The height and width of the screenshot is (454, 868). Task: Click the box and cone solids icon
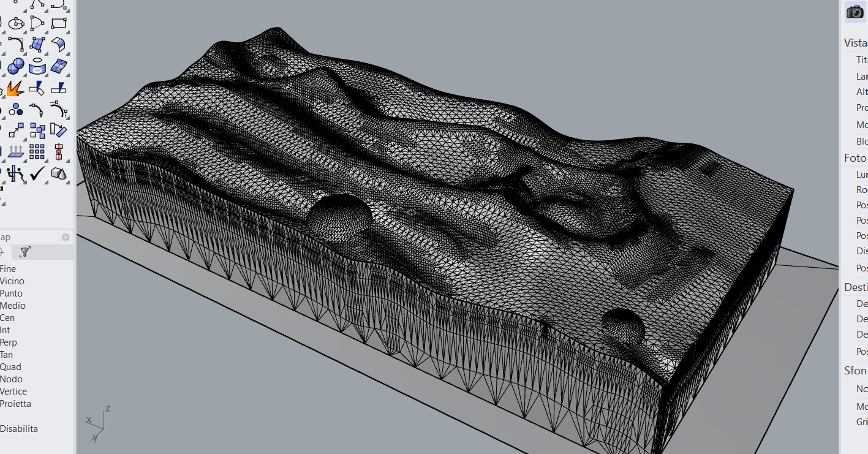click(x=59, y=173)
